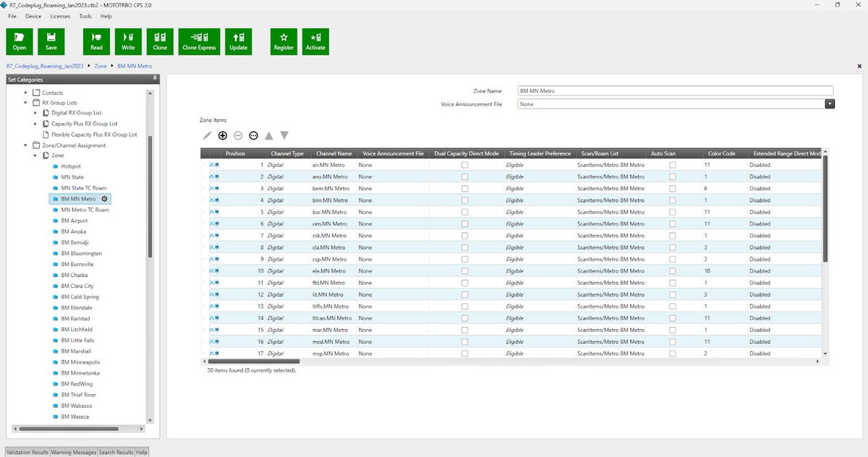Toggle Dual Capacity Direct Mode for ano.MN Metro
This screenshot has height=457, width=868.
tap(464, 176)
